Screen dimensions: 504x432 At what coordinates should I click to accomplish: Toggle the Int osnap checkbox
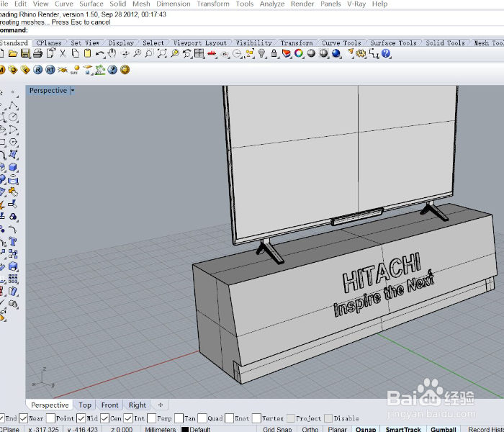(128, 418)
